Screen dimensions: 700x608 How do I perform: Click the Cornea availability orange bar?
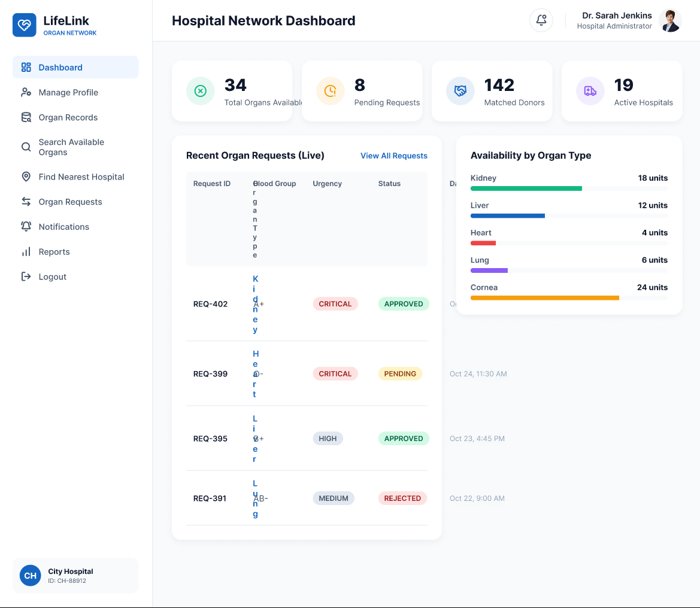(545, 298)
